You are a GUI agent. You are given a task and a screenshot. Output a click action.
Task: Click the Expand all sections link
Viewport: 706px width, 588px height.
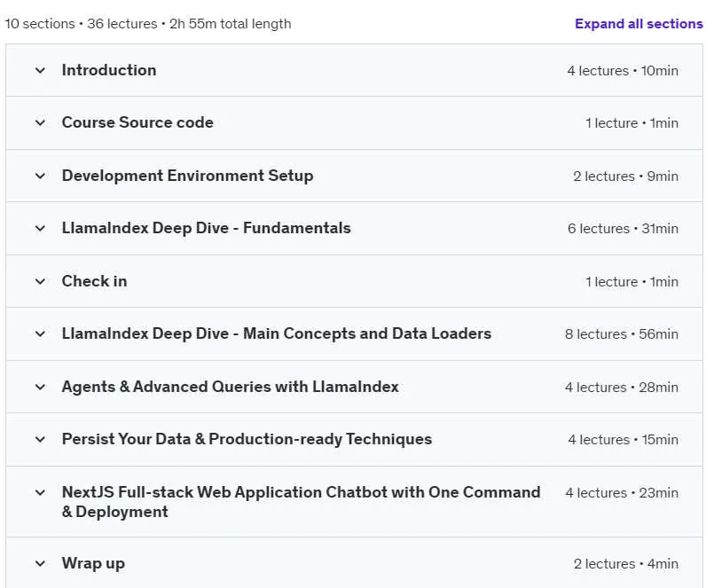(x=639, y=23)
